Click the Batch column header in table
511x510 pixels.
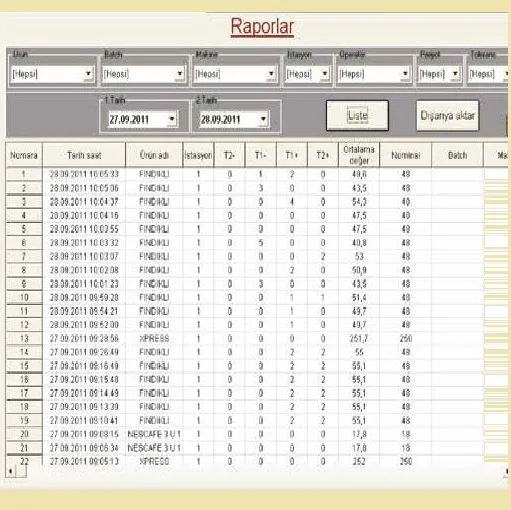(457, 155)
